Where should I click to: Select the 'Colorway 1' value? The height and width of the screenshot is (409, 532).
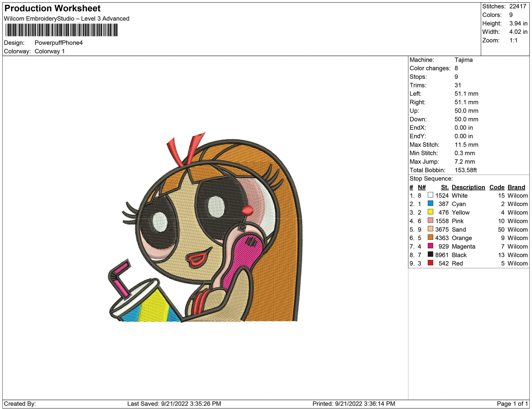(50, 51)
